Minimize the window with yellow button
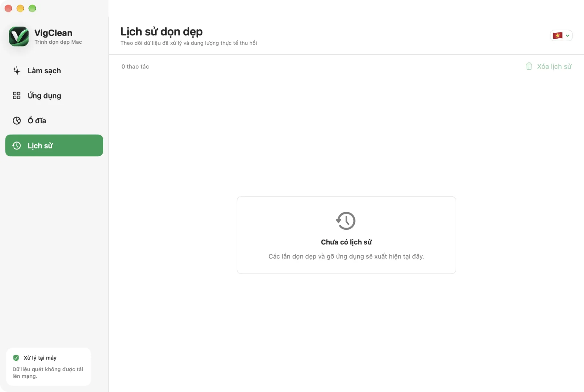Viewport: 584px width, 392px height. [20, 8]
